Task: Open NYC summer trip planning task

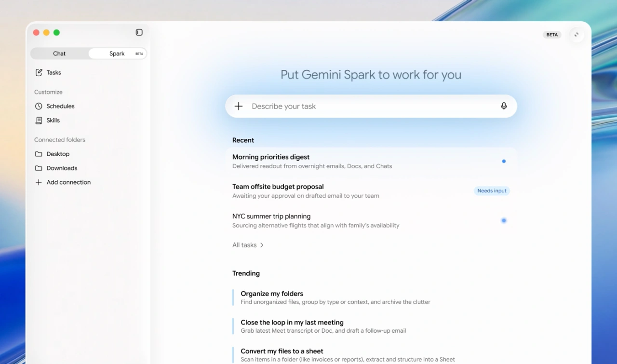Action: click(x=371, y=220)
